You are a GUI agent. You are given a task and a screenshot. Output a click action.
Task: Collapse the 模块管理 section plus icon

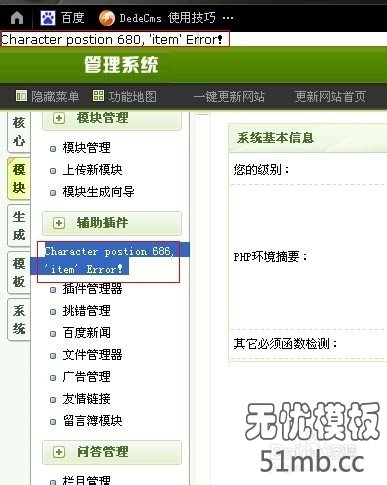[59, 118]
